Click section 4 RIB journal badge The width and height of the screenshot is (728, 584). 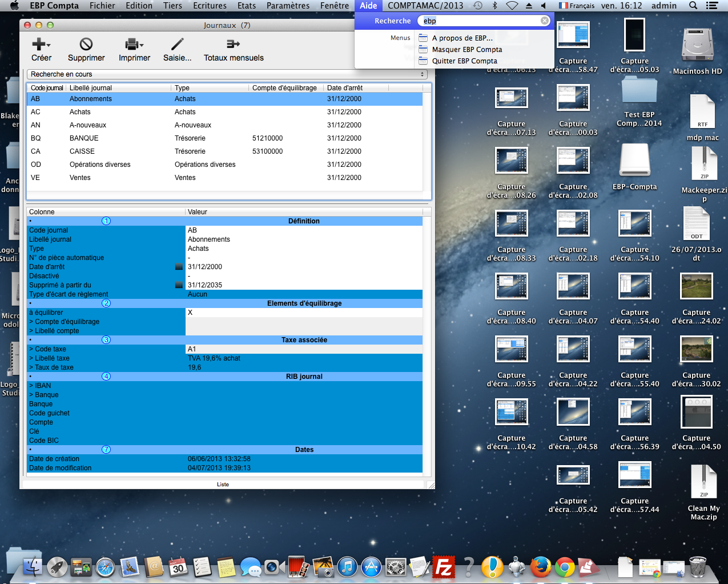106,377
